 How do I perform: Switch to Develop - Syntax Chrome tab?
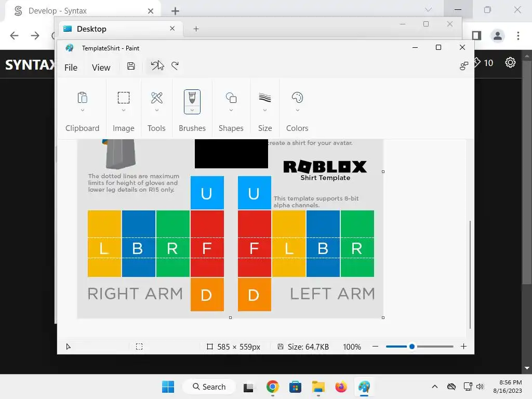click(x=83, y=11)
